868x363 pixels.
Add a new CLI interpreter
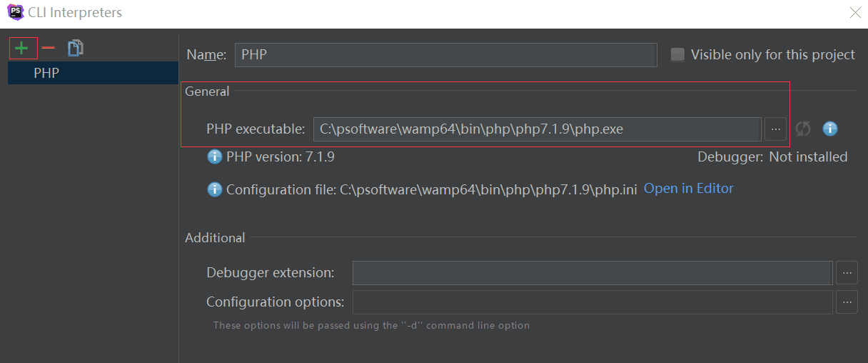click(x=22, y=48)
